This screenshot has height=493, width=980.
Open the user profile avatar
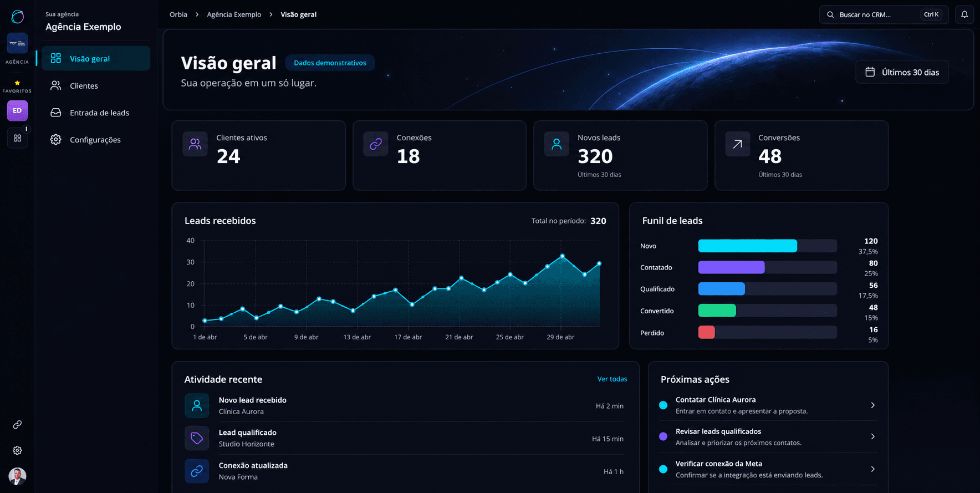17,476
